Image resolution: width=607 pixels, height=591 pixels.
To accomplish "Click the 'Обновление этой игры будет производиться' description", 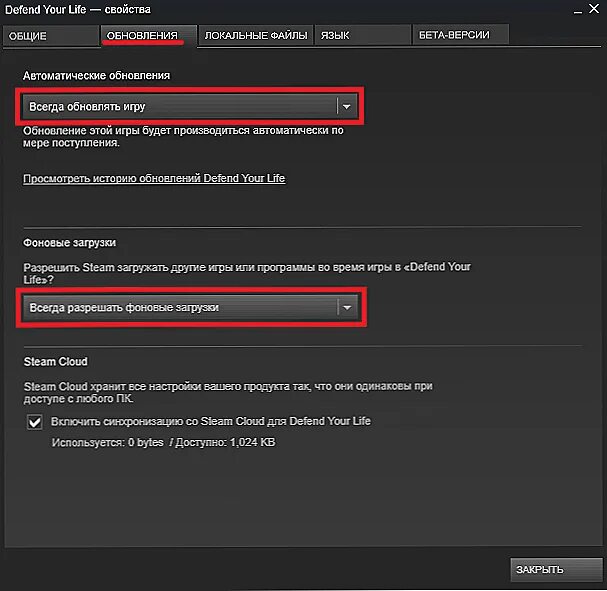I will pyautogui.click(x=183, y=137).
